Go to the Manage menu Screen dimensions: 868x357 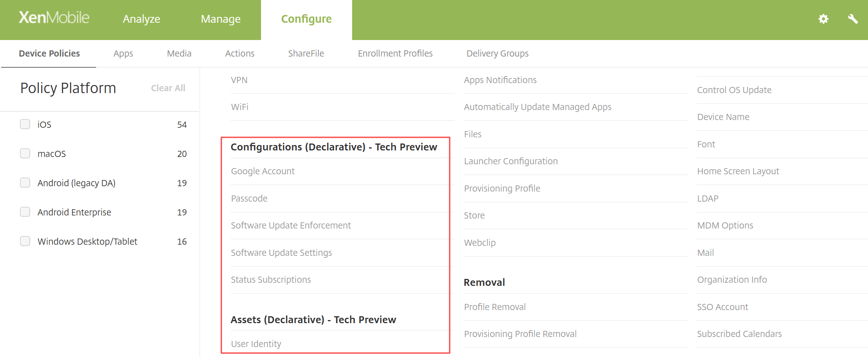tap(220, 19)
